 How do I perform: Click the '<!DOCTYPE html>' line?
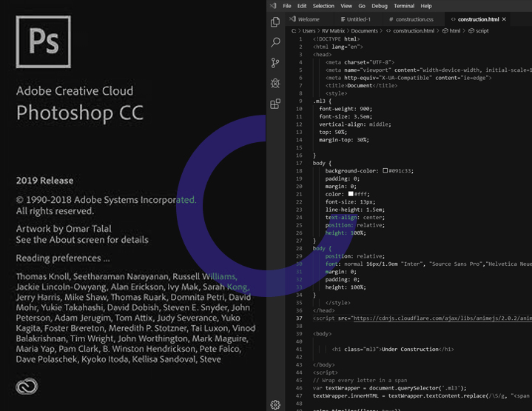click(x=336, y=39)
